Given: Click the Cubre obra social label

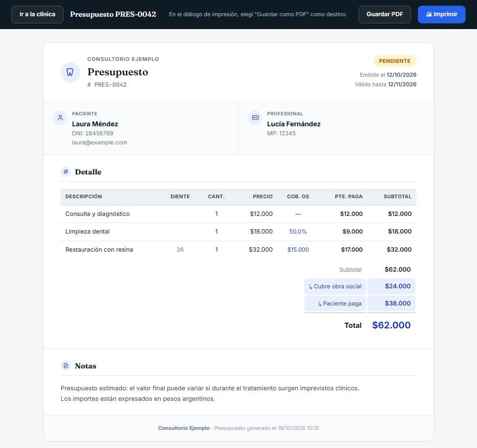Looking at the screenshot, I should tap(335, 286).
